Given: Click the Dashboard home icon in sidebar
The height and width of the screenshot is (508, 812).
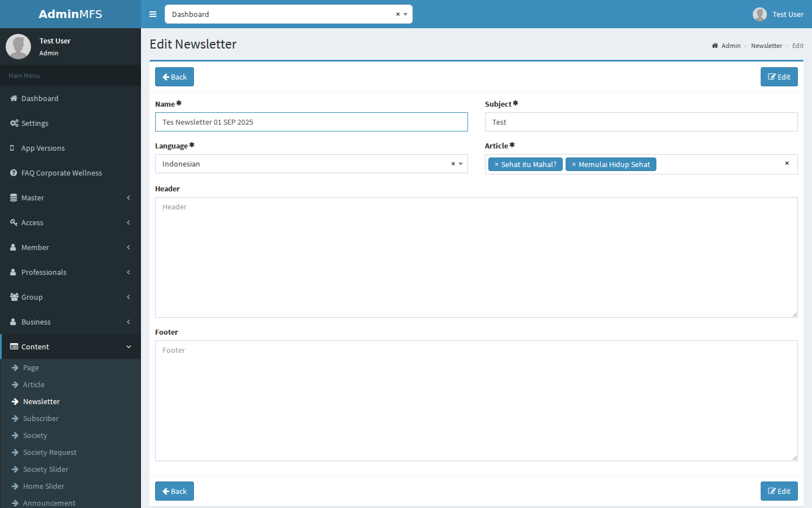Looking at the screenshot, I should click(x=14, y=98).
